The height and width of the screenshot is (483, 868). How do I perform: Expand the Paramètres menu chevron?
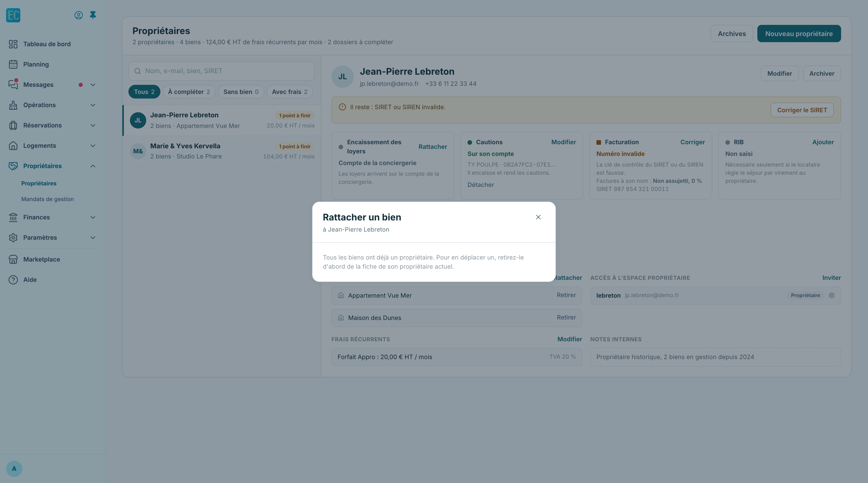tap(93, 238)
